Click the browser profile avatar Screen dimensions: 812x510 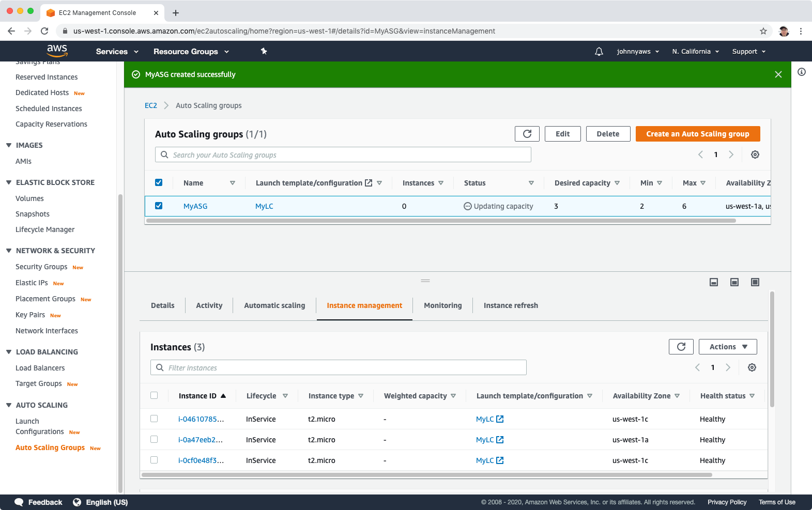pos(784,31)
